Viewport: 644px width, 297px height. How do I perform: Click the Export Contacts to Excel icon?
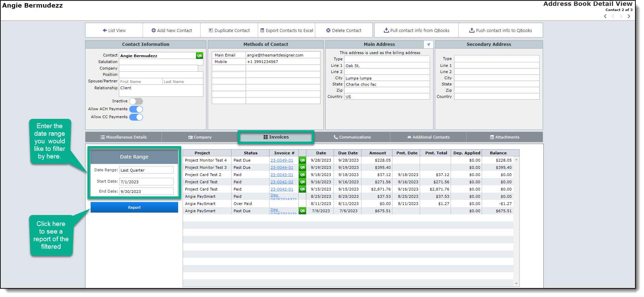tap(262, 31)
